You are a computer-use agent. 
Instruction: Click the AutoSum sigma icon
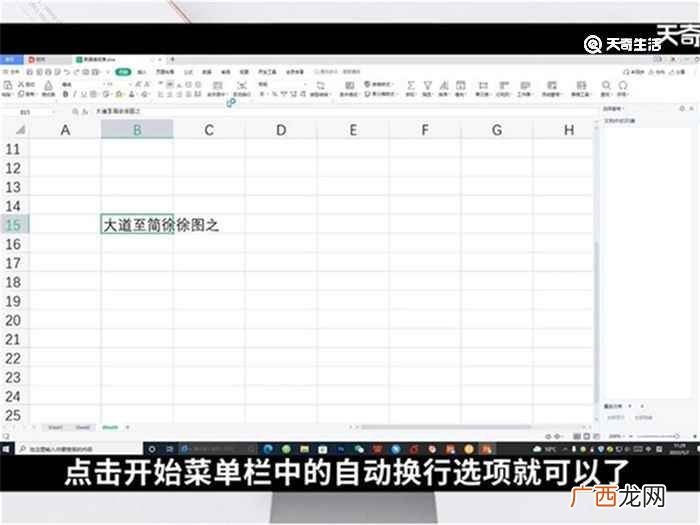pos(411,85)
